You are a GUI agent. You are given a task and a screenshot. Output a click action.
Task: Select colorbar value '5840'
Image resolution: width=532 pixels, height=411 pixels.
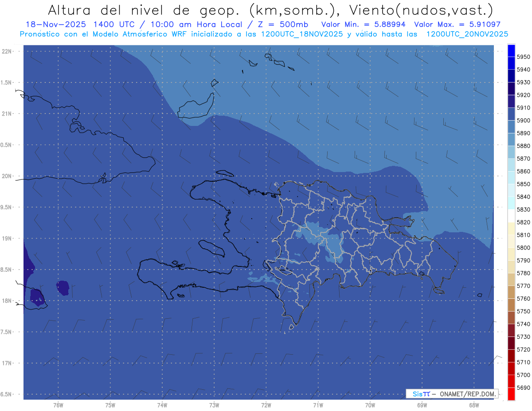(x=524, y=197)
